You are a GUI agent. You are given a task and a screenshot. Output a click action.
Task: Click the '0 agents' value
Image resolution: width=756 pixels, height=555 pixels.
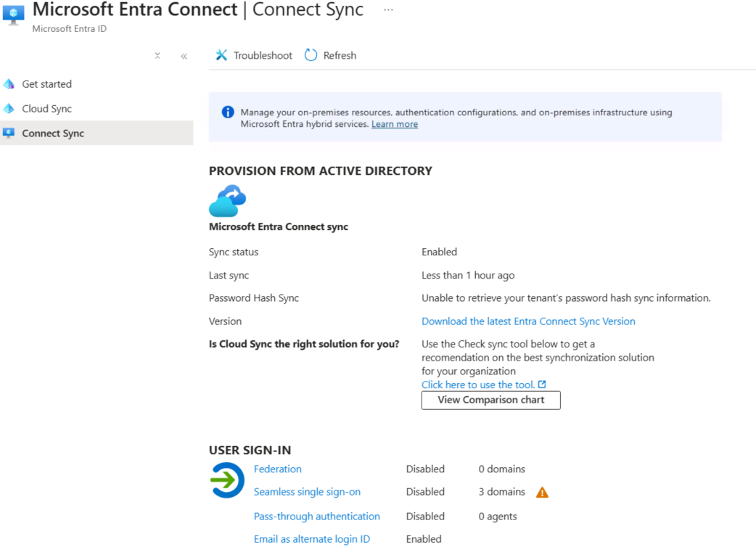click(x=498, y=517)
